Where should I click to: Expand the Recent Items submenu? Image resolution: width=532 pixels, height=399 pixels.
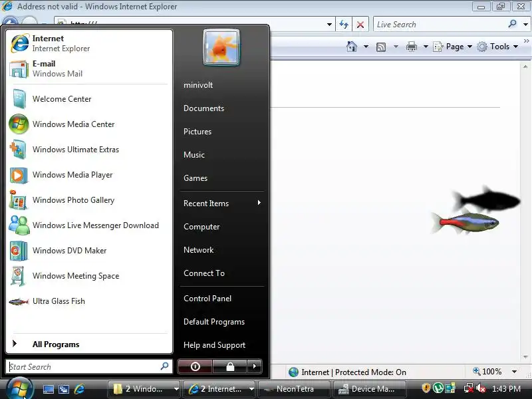click(222, 203)
